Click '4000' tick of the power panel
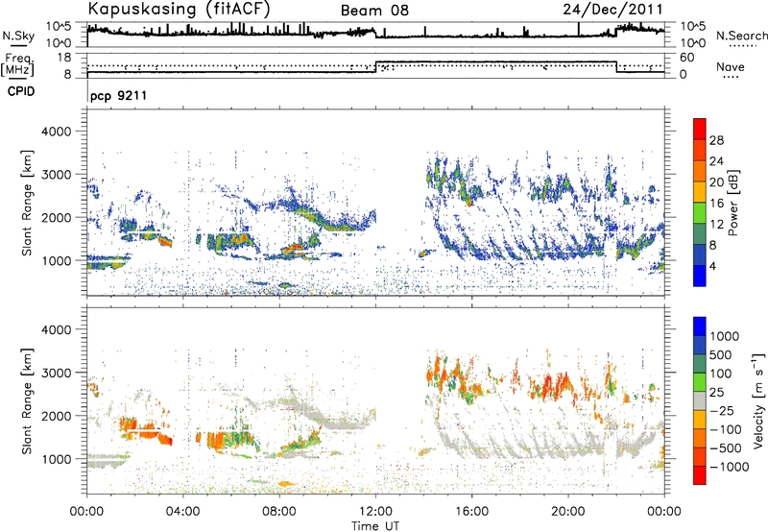768x532 pixels. click(x=57, y=132)
